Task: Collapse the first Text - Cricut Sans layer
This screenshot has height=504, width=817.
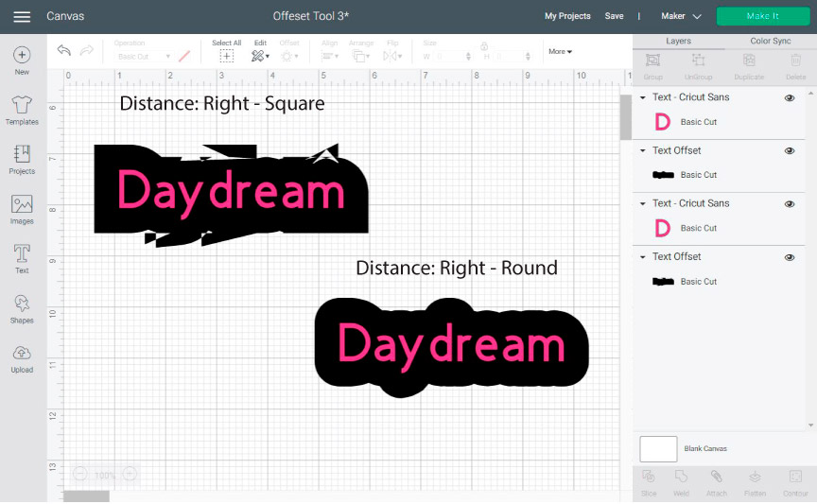Action: tap(643, 97)
